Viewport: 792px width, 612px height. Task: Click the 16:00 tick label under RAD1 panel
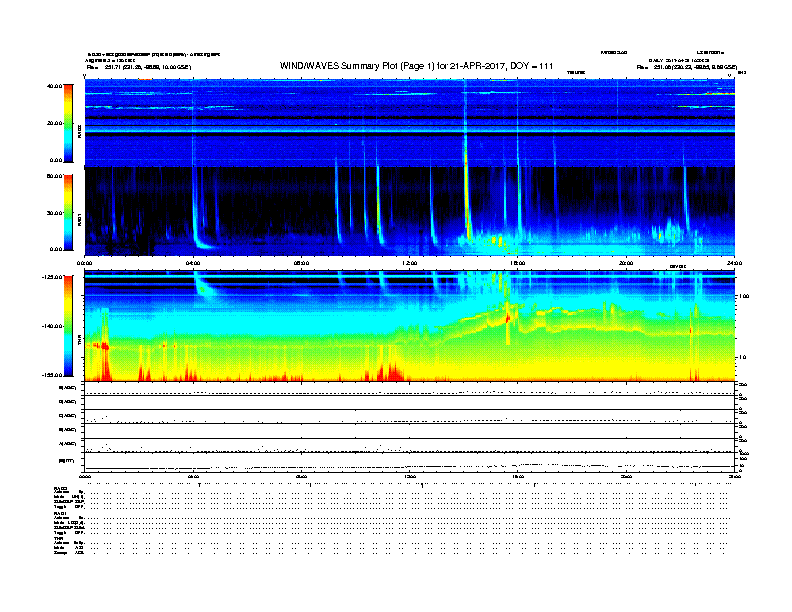[x=518, y=263]
